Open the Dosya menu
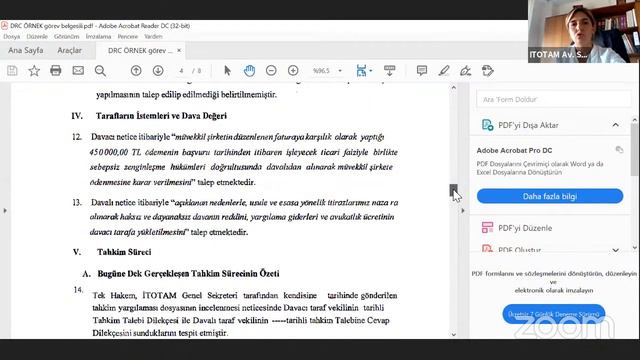This screenshot has width=640, height=360. tap(11, 36)
